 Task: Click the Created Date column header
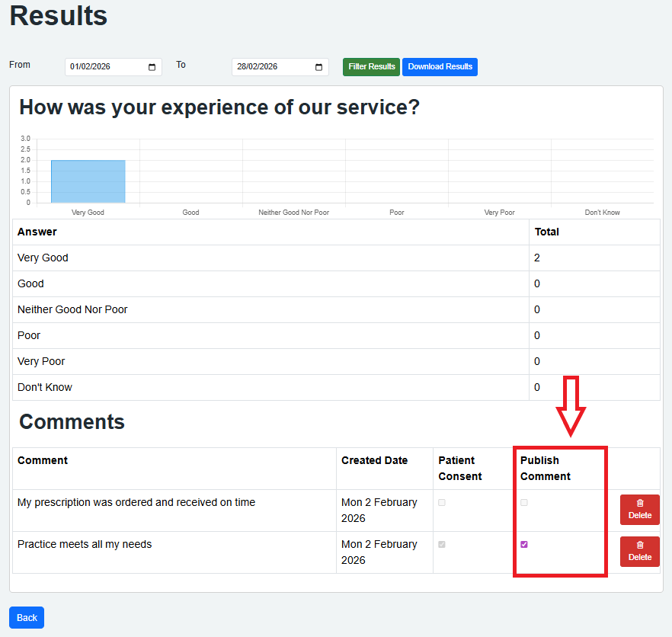(x=374, y=460)
